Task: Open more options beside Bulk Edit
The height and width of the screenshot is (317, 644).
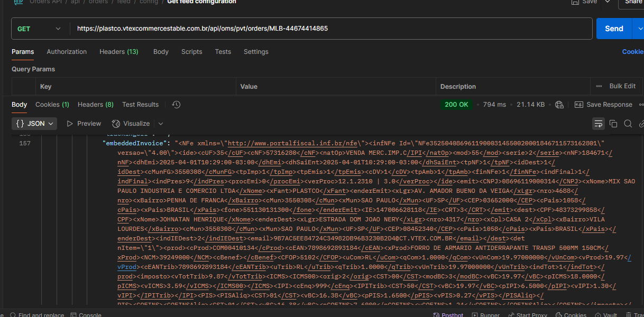Action: pos(599,86)
